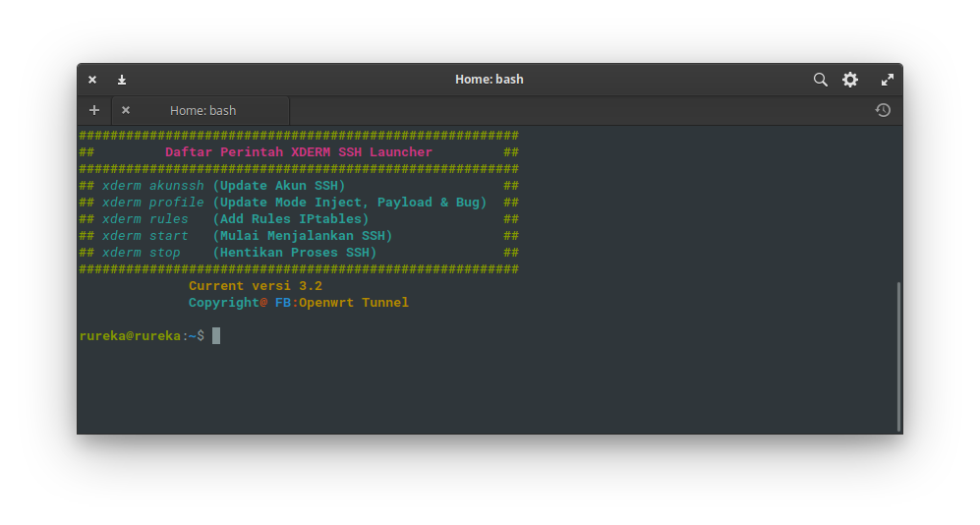
Task: Click the Current versi 3.2 text
Action: coord(256,286)
